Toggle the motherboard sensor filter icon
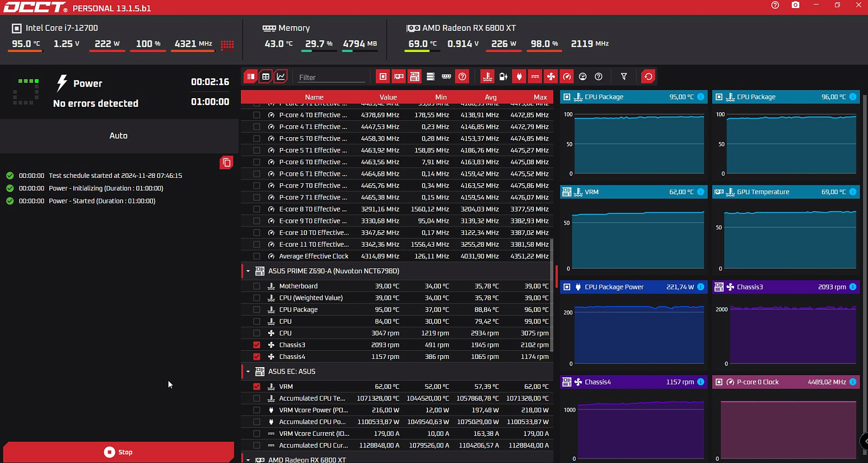Image resolution: width=868 pixels, height=463 pixels. pos(414,76)
